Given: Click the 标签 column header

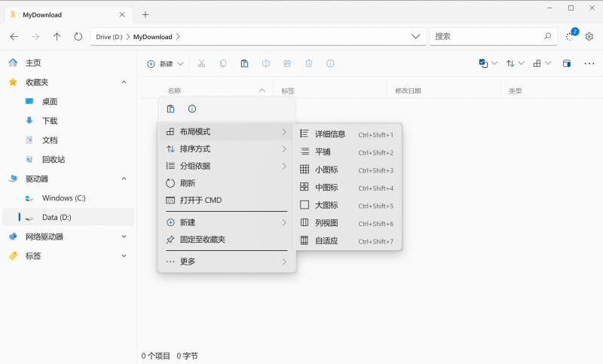Looking at the screenshot, I should tap(288, 90).
